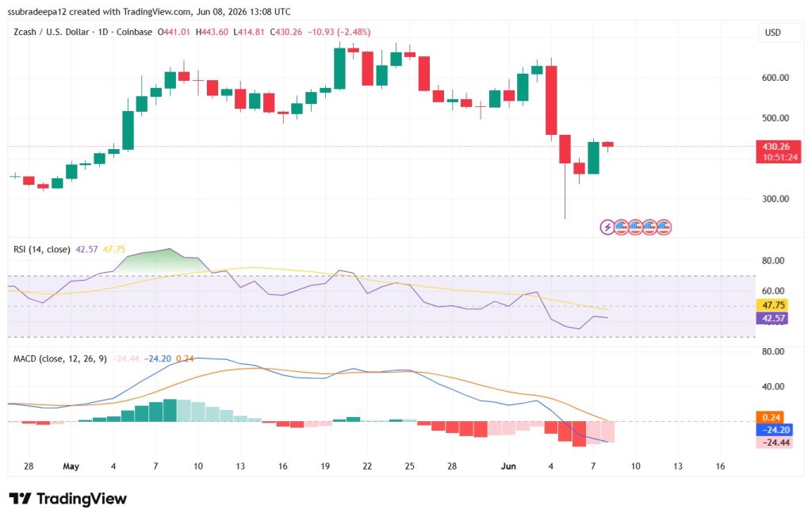Click the 10:51:24 bar countdown timer
The height and width of the screenshot is (521, 812).
coord(780,158)
